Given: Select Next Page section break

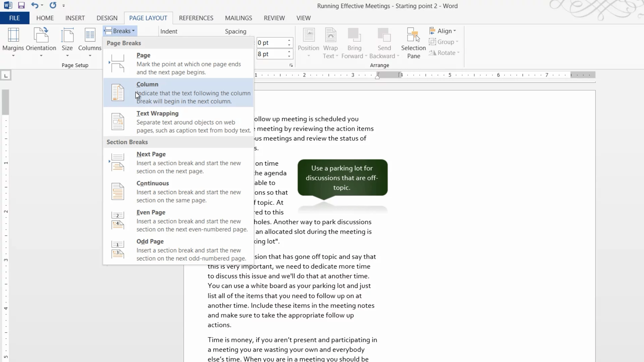Looking at the screenshot, I should coord(178,163).
